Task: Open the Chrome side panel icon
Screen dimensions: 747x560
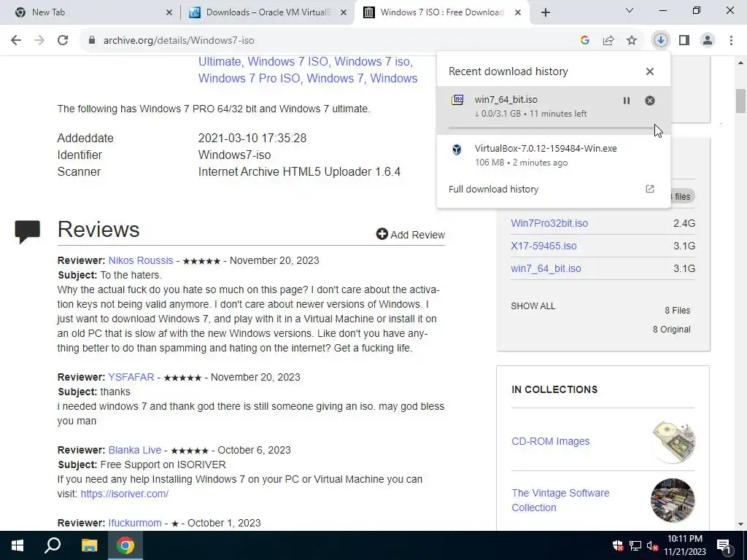Action: (x=684, y=41)
